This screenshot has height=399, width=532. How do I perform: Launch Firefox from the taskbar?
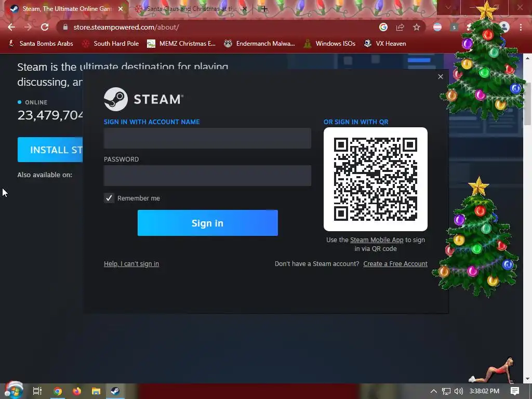[x=77, y=391]
